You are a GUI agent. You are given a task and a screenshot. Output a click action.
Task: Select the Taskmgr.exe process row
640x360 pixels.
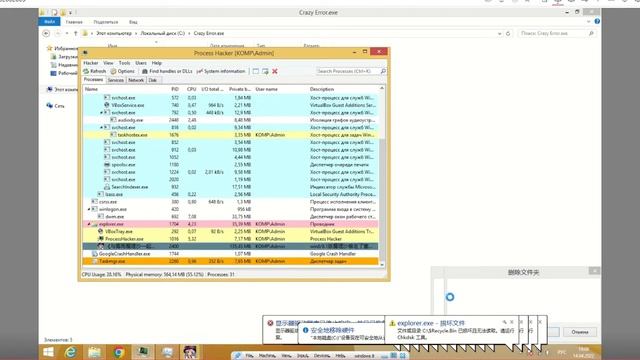pyautogui.click(x=231, y=261)
